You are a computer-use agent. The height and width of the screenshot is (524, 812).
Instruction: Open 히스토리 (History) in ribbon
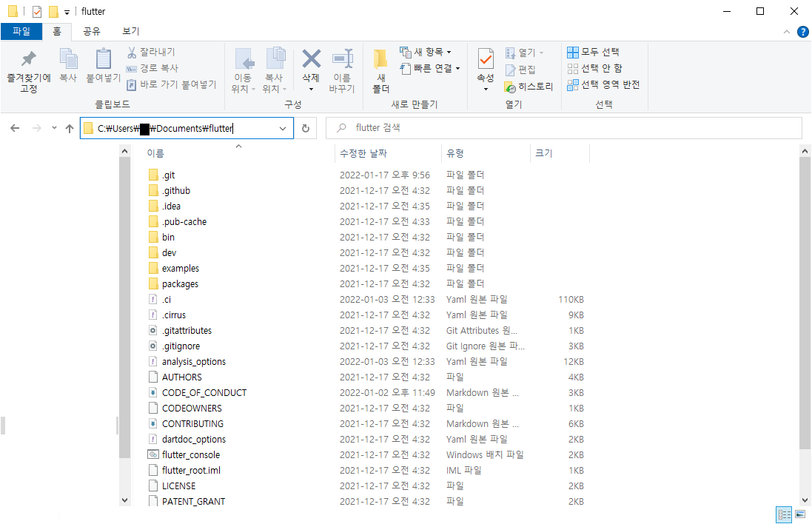coord(529,87)
